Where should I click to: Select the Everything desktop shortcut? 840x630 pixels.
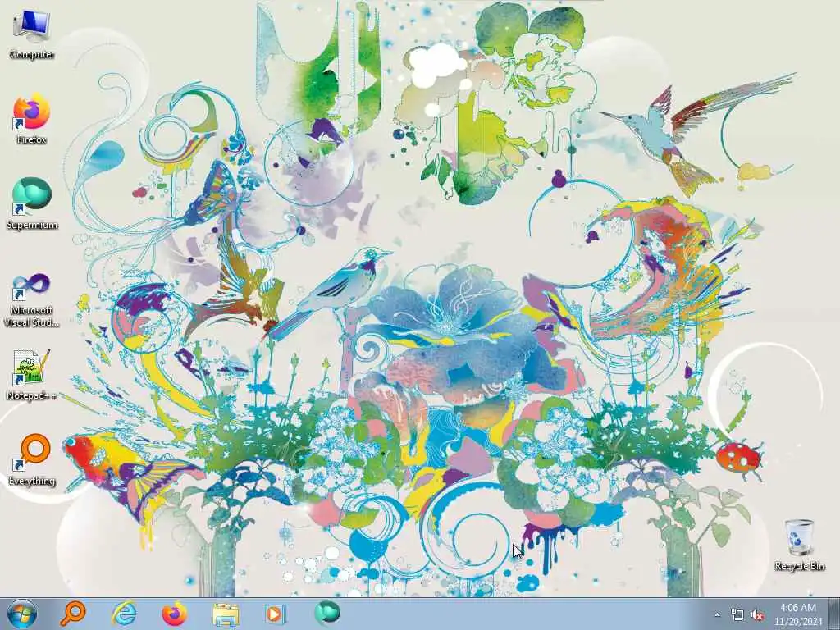pyautogui.click(x=32, y=459)
